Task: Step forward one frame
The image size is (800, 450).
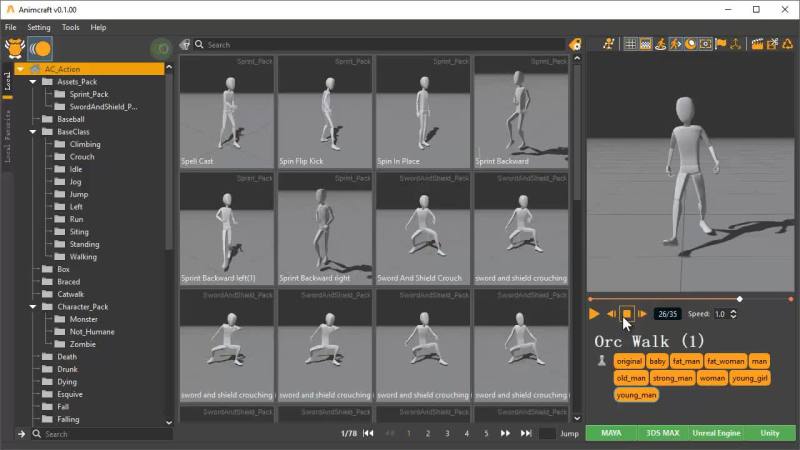Action: point(642,314)
